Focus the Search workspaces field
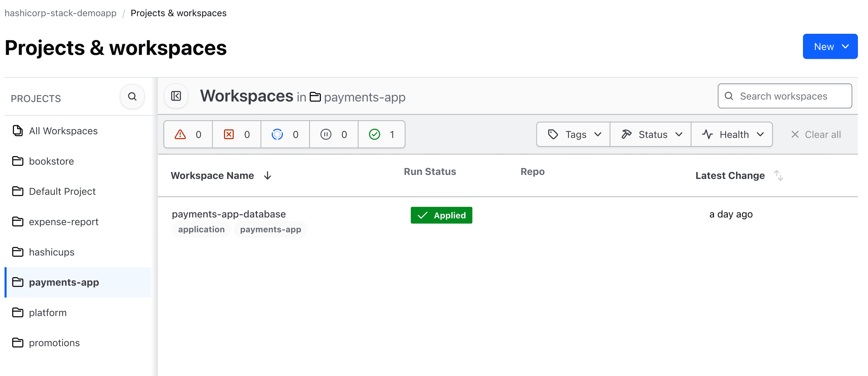 click(x=785, y=96)
